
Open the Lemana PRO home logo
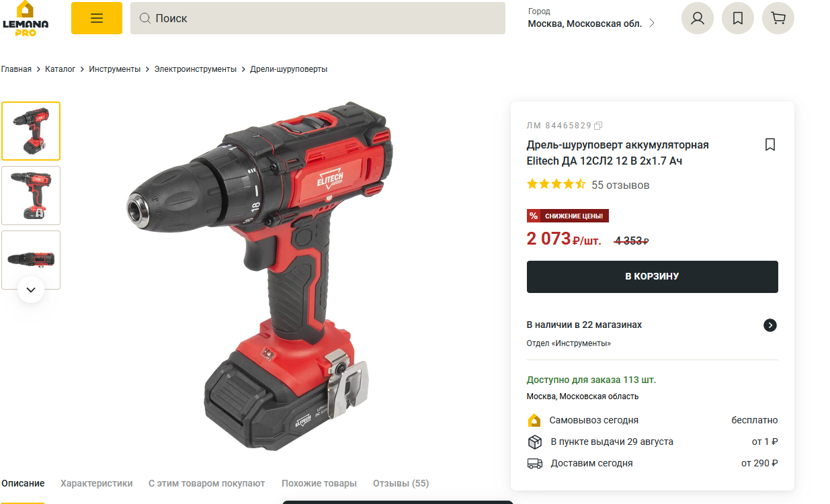click(26, 18)
